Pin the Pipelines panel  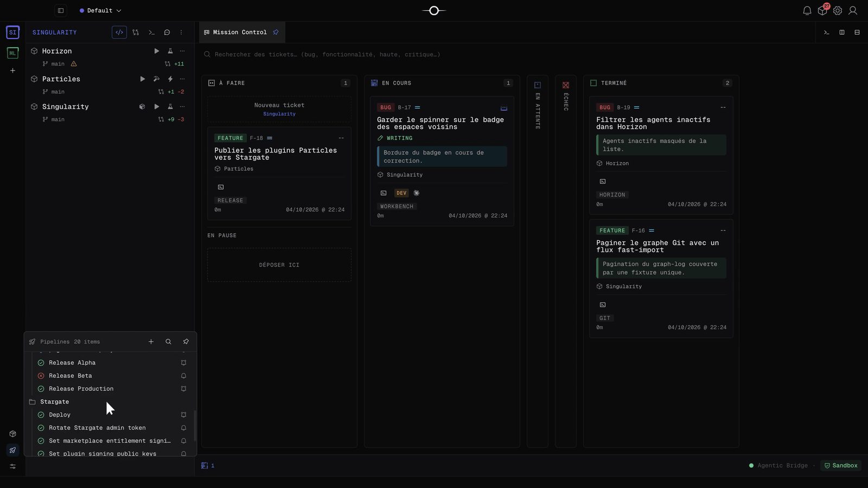tap(186, 342)
